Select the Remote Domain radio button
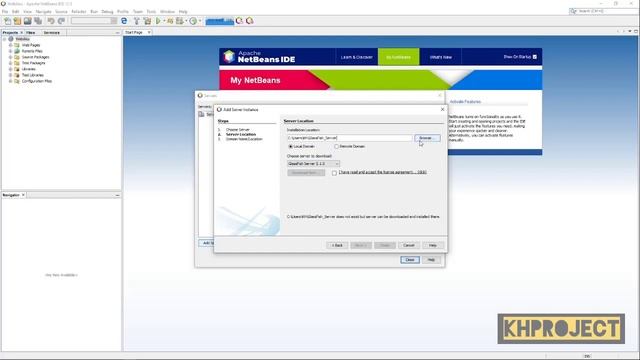This screenshot has height=360, width=640. [336, 146]
